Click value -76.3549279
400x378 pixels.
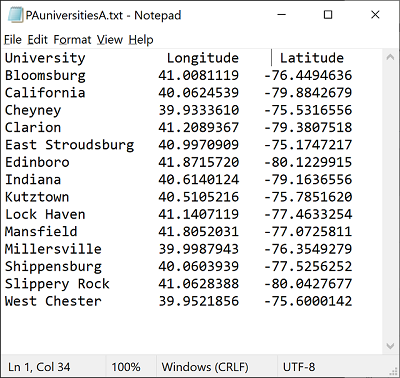(x=308, y=249)
